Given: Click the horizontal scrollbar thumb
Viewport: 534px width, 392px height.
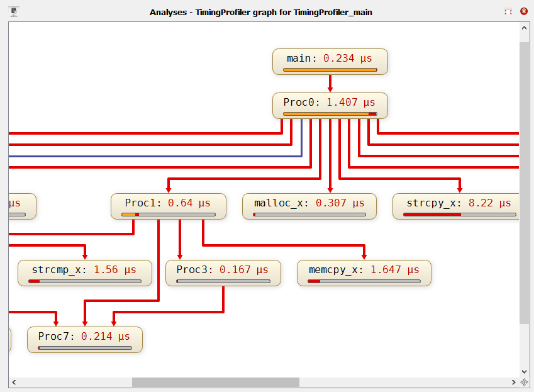Looking at the screenshot, I should pos(215,382).
